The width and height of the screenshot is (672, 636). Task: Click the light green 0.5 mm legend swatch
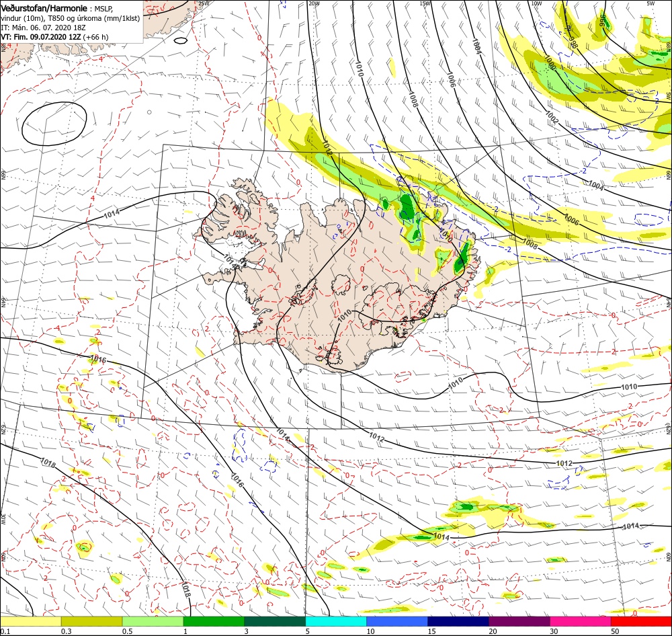(153, 621)
